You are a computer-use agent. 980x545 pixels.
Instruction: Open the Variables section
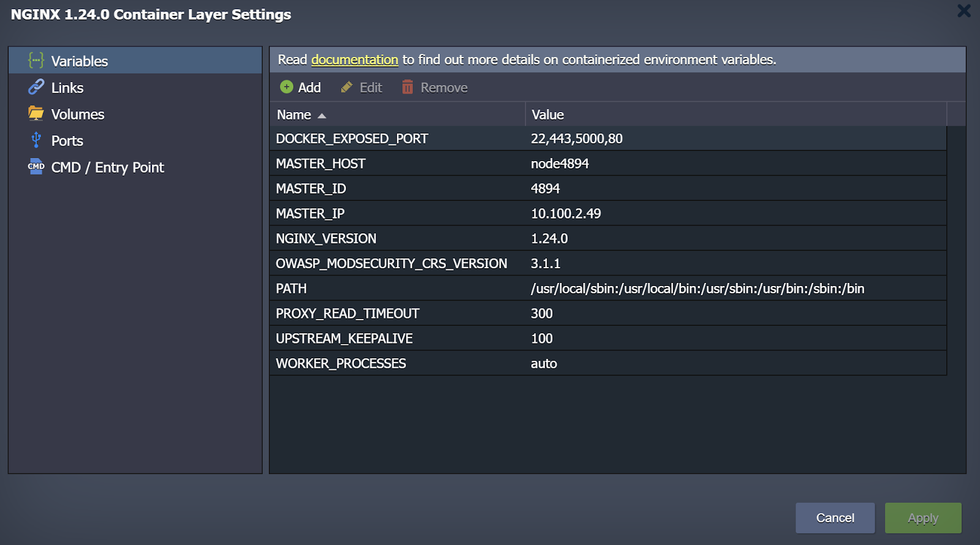(135, 61)
